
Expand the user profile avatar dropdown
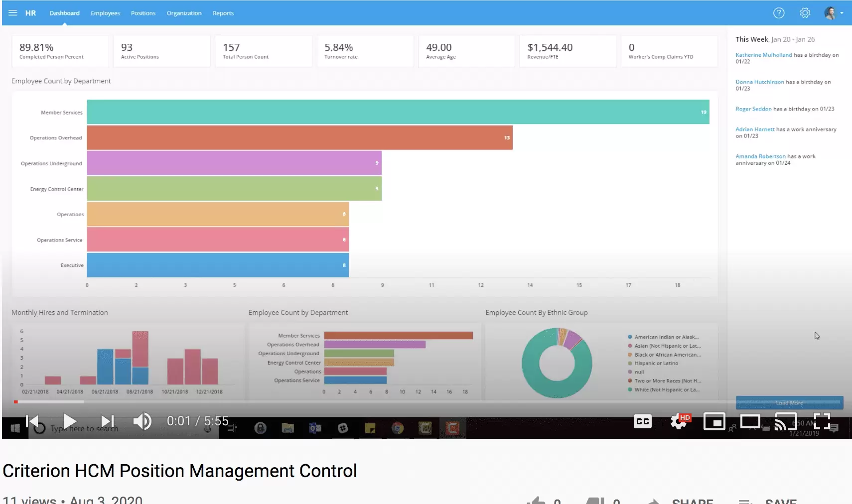[x=834, y=13]
